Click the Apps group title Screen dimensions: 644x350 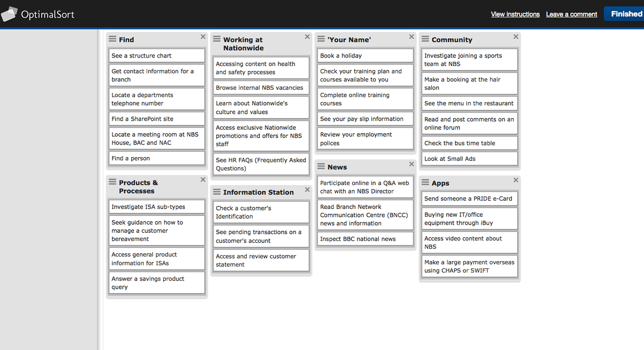440,183
